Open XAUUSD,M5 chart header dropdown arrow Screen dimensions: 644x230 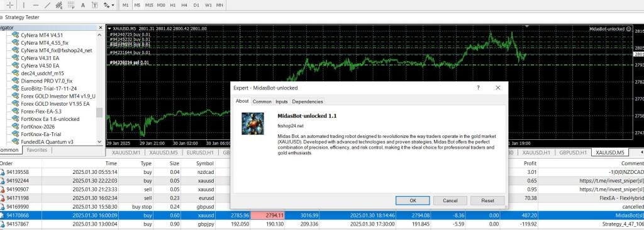click(x=109, y=29)
